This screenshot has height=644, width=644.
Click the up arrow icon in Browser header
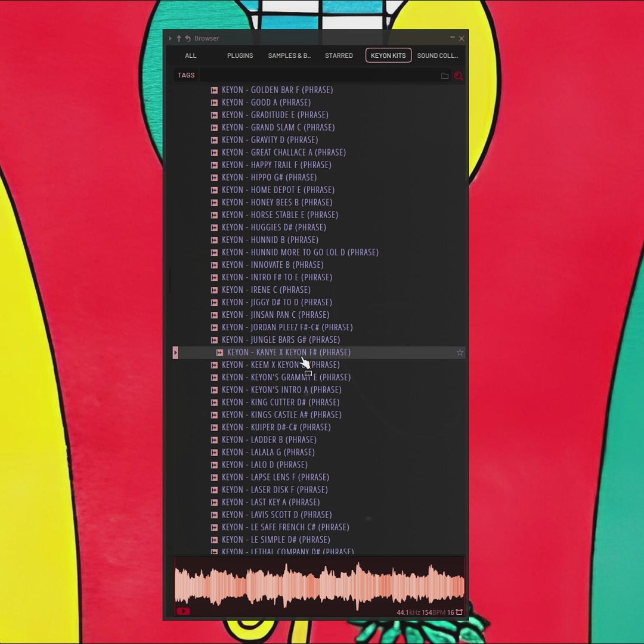[178, 39]
